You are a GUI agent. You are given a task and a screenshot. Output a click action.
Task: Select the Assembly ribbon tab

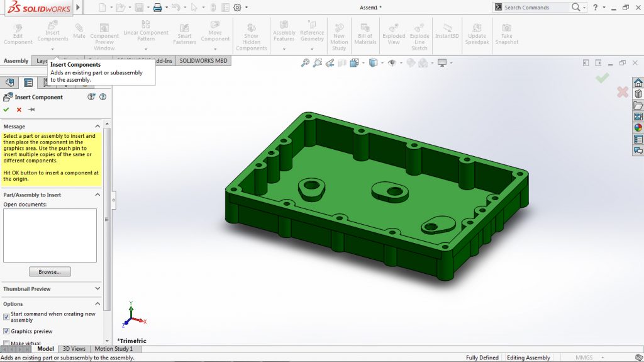tap(16, 61)
